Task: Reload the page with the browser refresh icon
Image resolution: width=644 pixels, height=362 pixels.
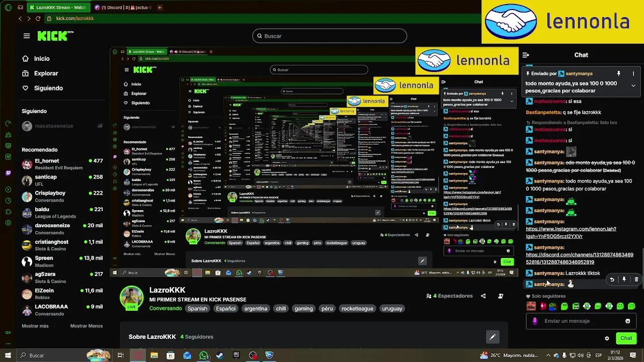Action: [38, 19]
